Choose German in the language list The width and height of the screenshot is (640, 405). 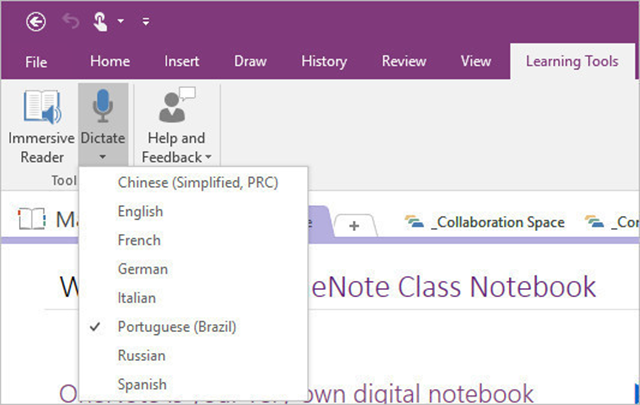coord(193,269)
